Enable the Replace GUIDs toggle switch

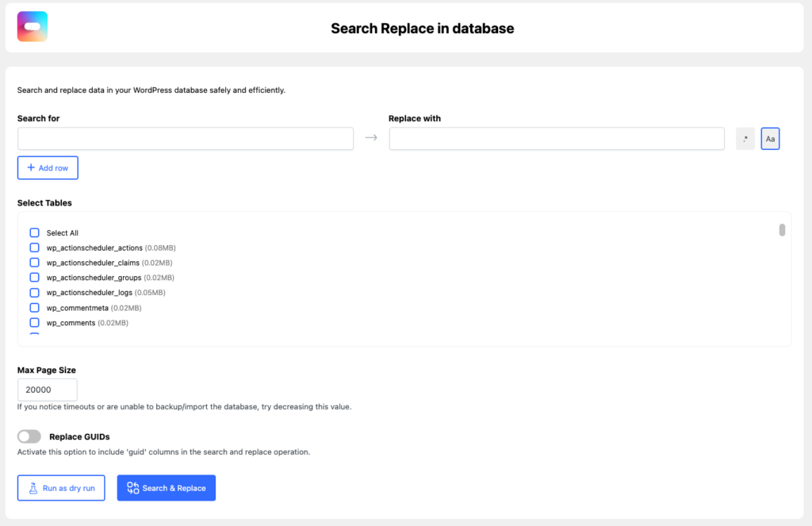(29, 436)
